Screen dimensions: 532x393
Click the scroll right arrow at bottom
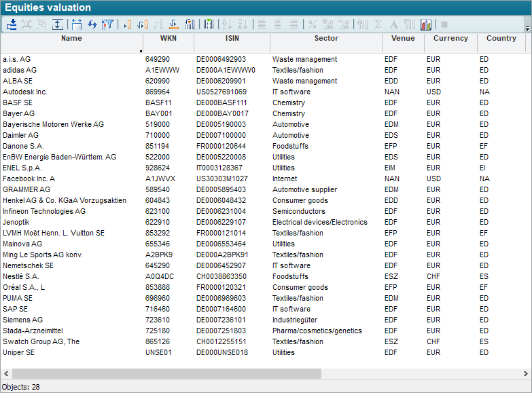[x=526, y=373]
